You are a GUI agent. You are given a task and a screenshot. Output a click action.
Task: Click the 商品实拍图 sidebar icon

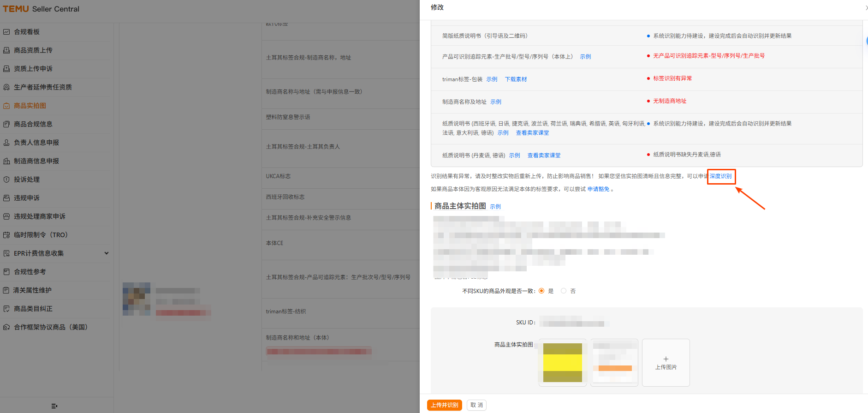pos(6,106)
